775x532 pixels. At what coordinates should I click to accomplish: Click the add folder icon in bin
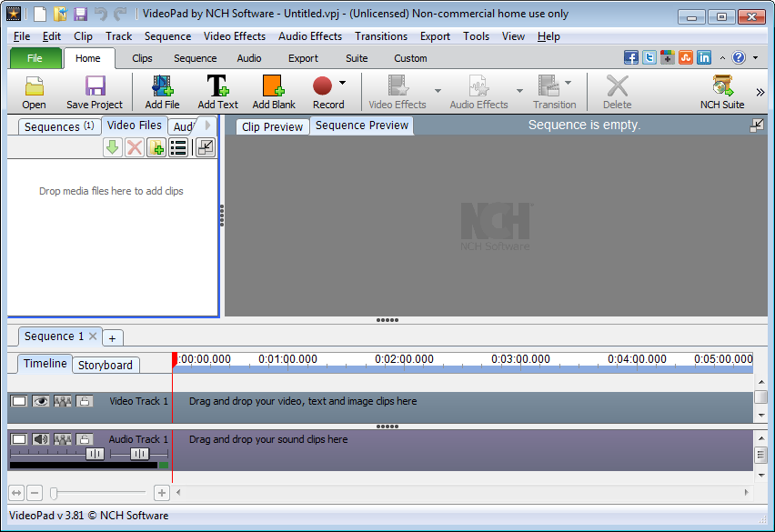tap(156, 147)
